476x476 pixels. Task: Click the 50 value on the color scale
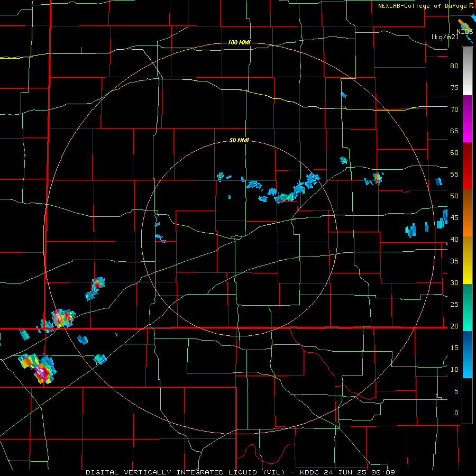pos(454,196)
